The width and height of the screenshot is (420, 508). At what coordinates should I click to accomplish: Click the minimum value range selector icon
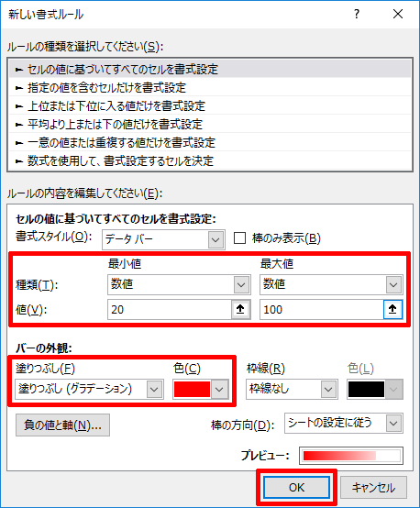coord(240,309)
